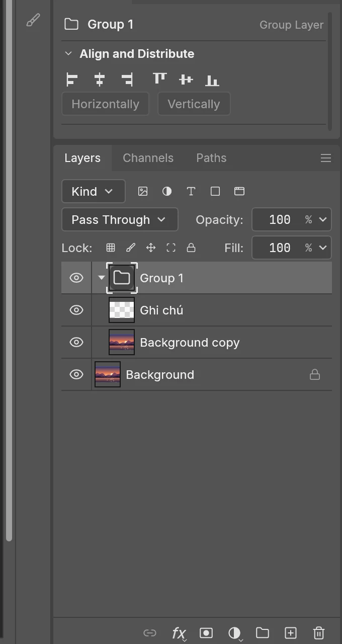Hide the Background layer
The image size is (342, 644).
[x=76, y=374]
